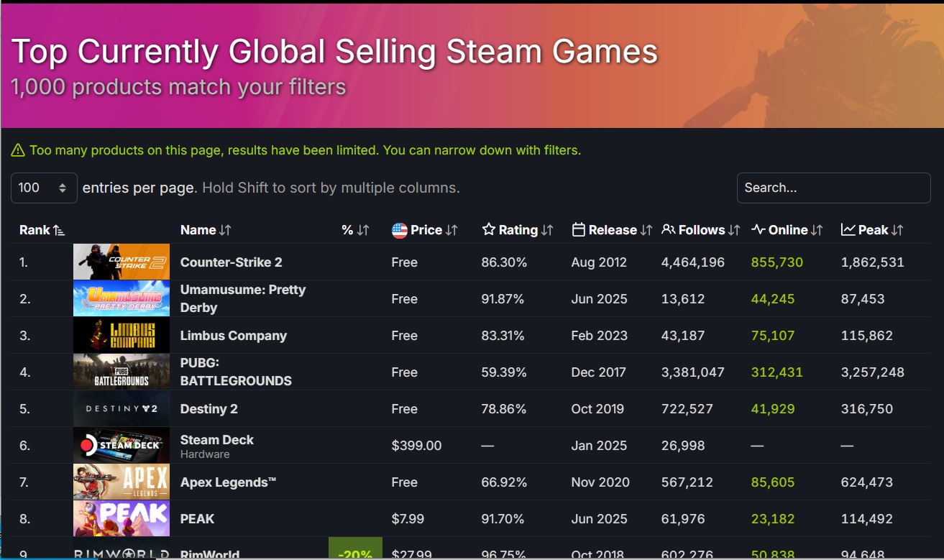Select the PEAK game thumbnail

[x=122, y=519]
